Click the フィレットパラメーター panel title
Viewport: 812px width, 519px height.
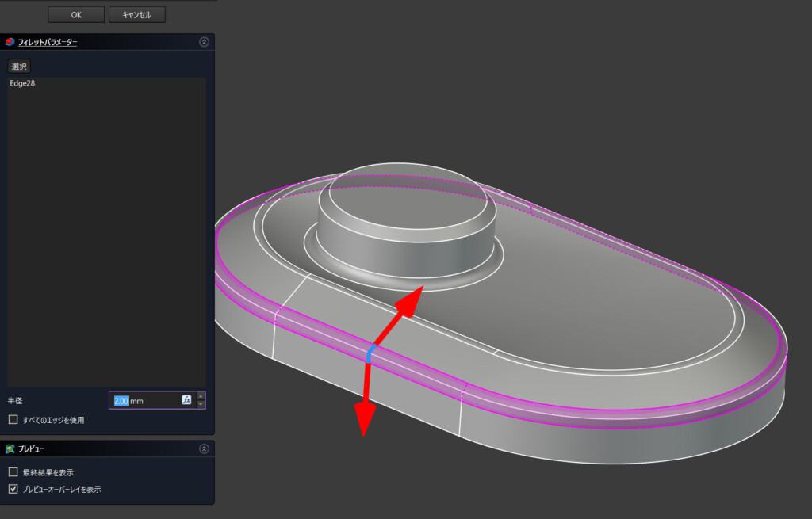48,42
